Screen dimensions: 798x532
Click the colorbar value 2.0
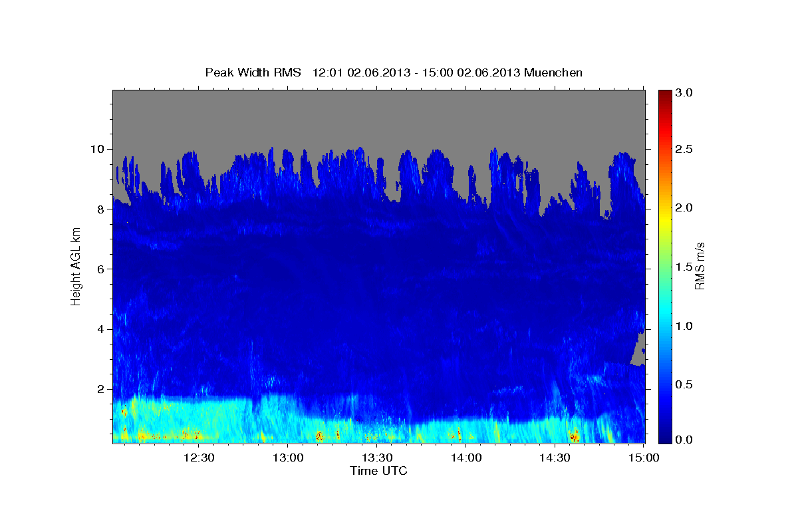coord(685,207)
